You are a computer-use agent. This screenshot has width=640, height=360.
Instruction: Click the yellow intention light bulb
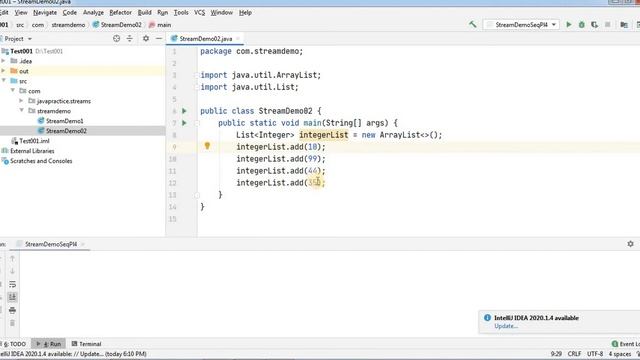(x=207, y=146)
